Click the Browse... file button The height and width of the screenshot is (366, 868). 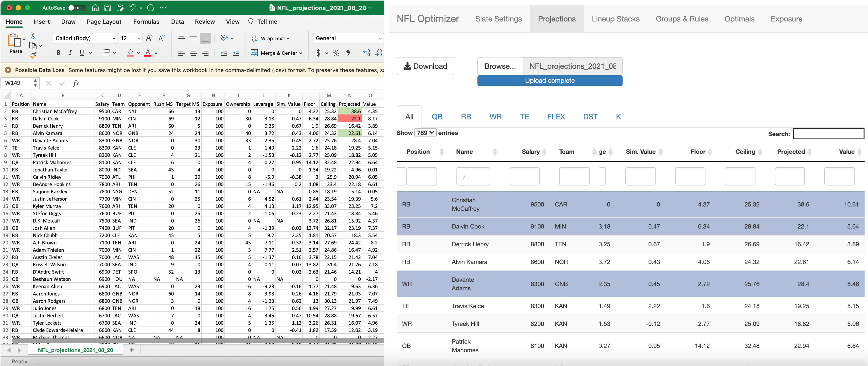coord(500,66)
